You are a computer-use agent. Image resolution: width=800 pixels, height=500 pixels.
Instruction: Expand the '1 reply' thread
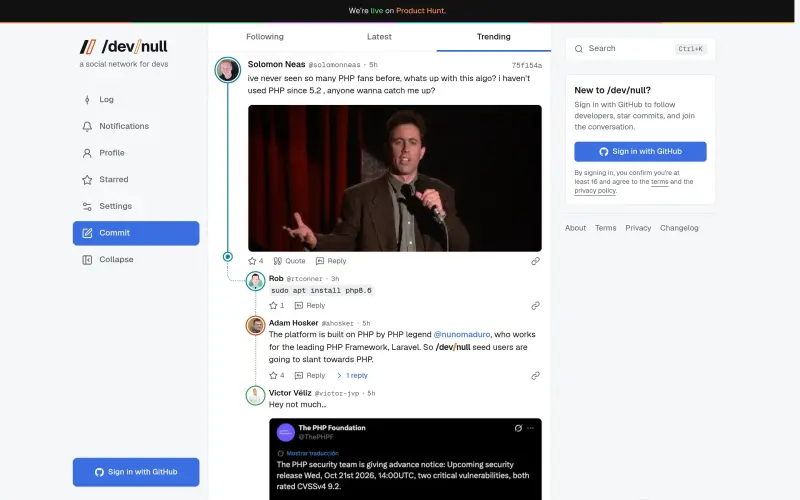tap(352, 376)
